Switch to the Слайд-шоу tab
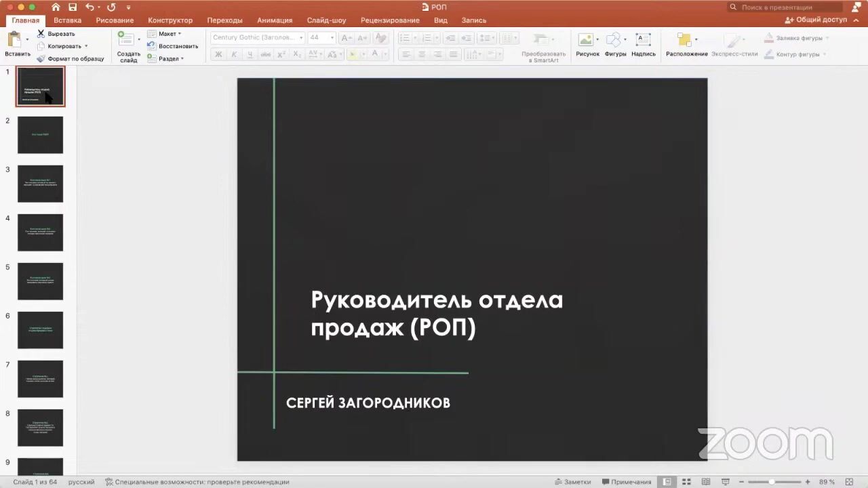The width and height of the screenshot is (868, 488). [x=326, y=20]
